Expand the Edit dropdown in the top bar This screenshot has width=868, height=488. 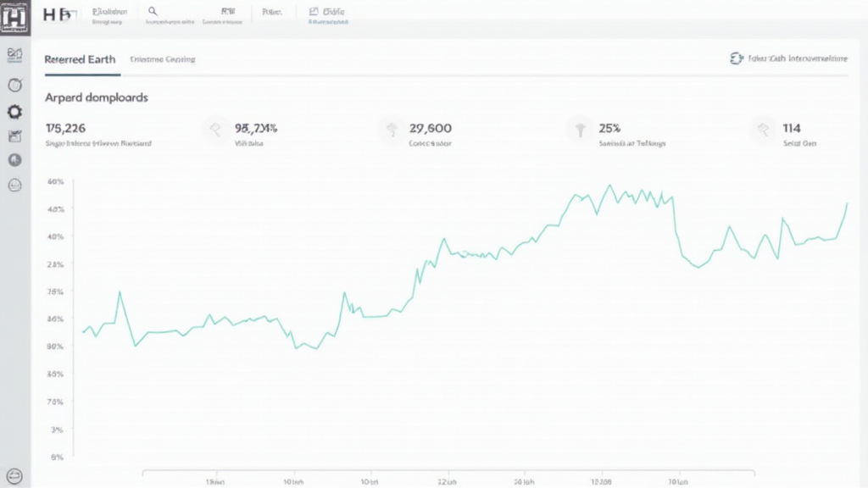tap(330, 11)
